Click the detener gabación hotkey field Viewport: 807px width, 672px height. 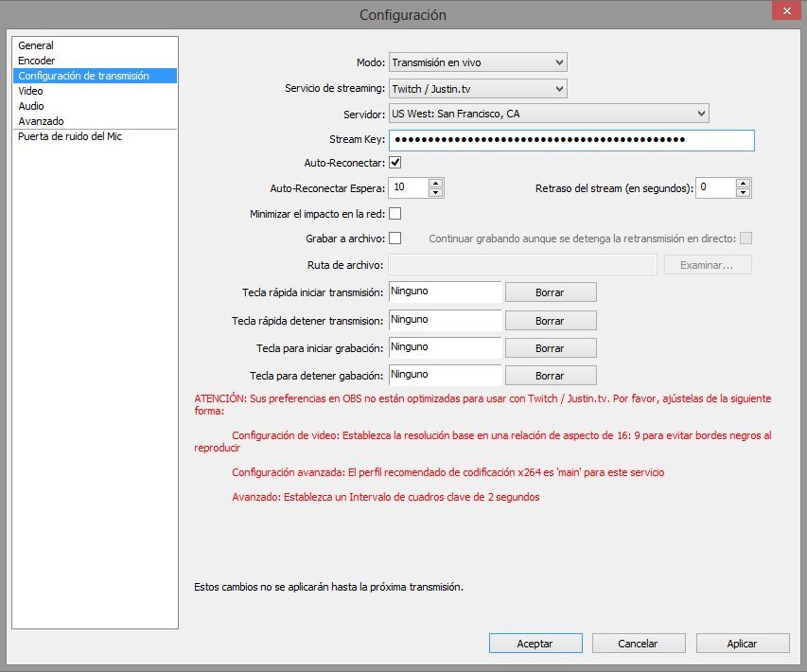tap(445, 376)
